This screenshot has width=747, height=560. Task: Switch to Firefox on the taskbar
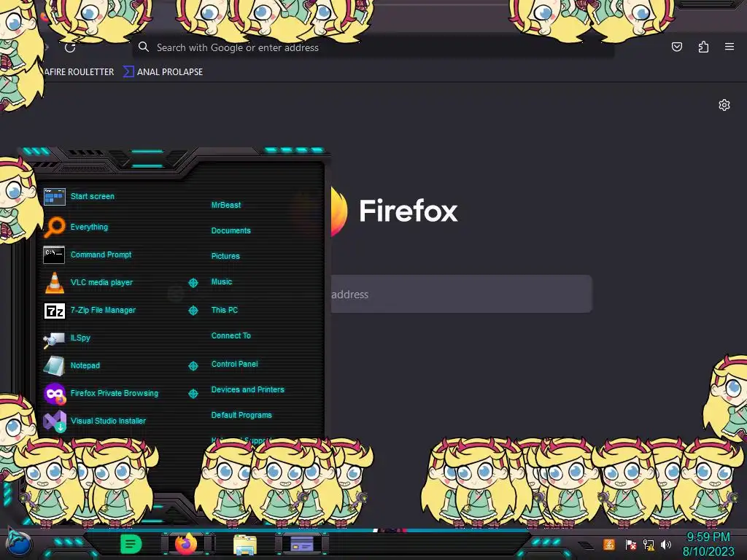(x=186, y=544)
